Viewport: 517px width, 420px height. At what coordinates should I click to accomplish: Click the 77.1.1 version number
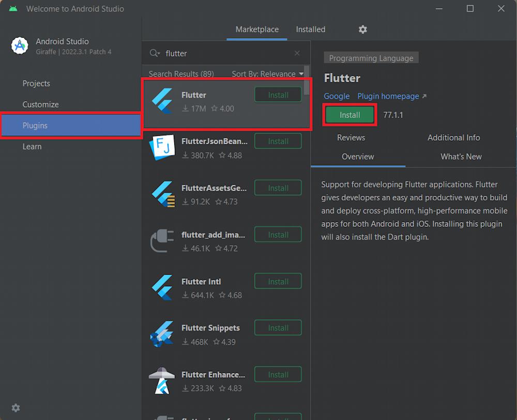coord(393,115)
